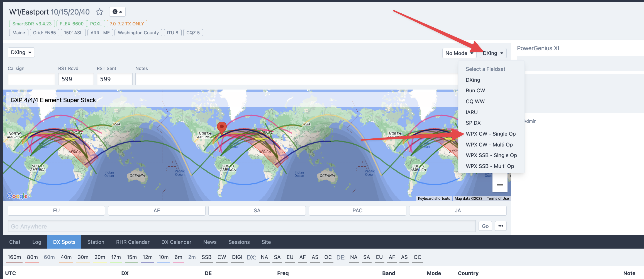Click the FLEX-6600 tag
This screenshot has width=644, height=279.
tap(72, 24)
